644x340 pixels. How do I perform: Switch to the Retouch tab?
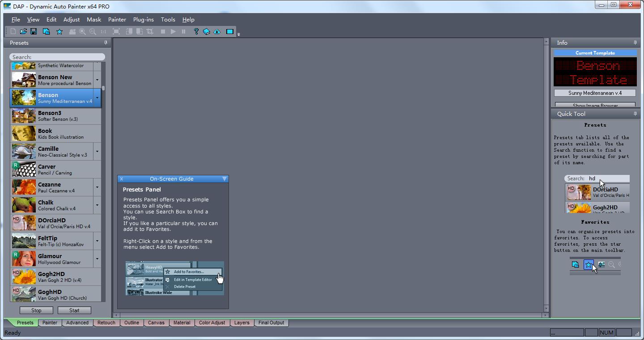tap(106, 323)
